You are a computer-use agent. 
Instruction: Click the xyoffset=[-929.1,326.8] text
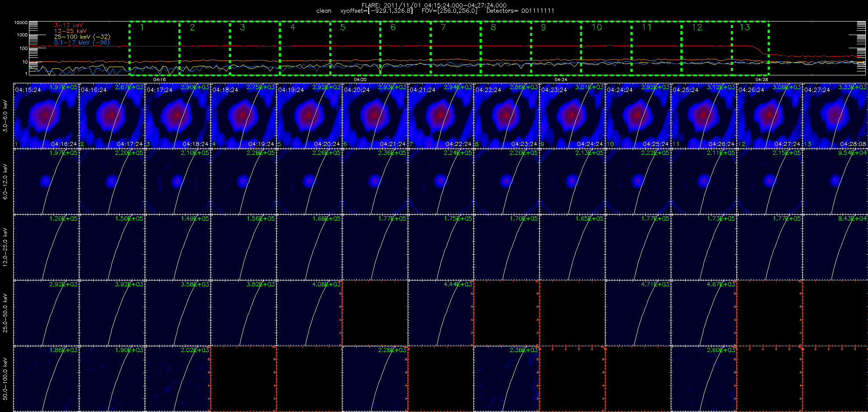click(x=376, y=11)
